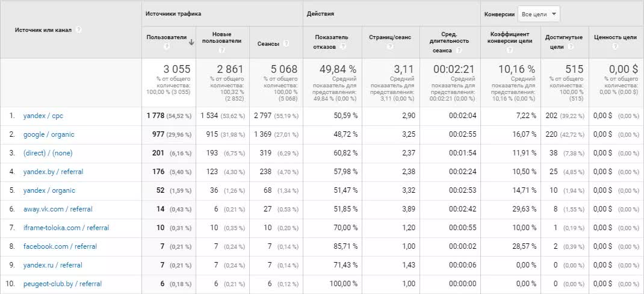Click help icon under Пользователи header
This screenshot has width=644, height=294.
[x=167, y=46]
